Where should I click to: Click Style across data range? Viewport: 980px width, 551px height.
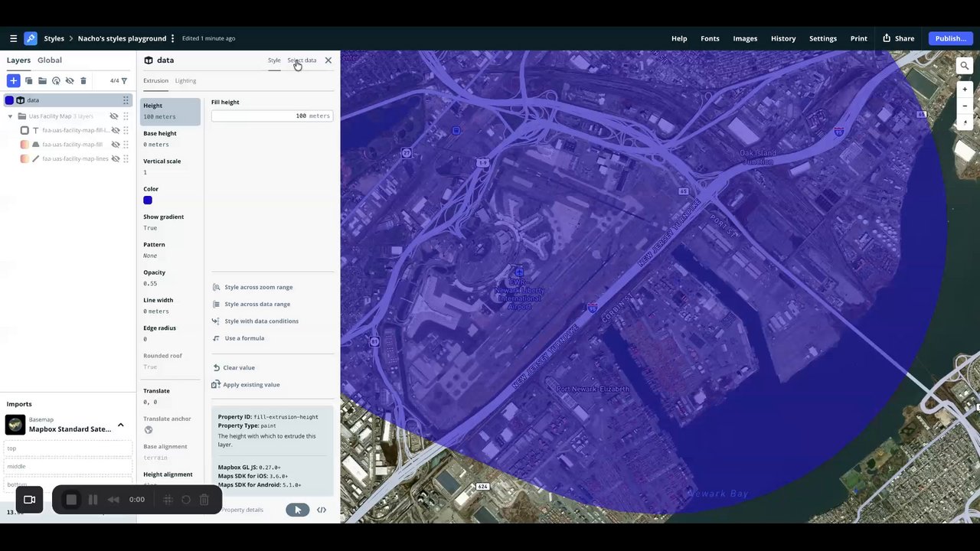(x=252, y=304)
